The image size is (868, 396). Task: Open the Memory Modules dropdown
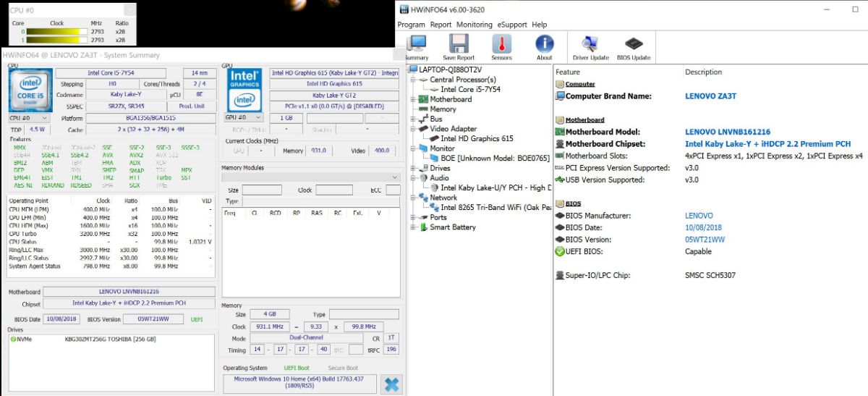tap(311, 177)
